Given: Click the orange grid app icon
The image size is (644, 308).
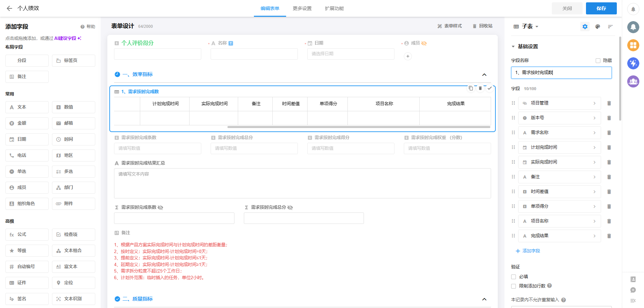Looking at the screenshot, I should click(633, 45).
